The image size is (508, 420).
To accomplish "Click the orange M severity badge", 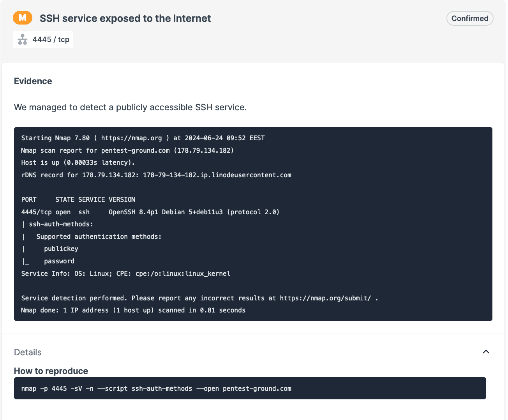I will 23,18.
